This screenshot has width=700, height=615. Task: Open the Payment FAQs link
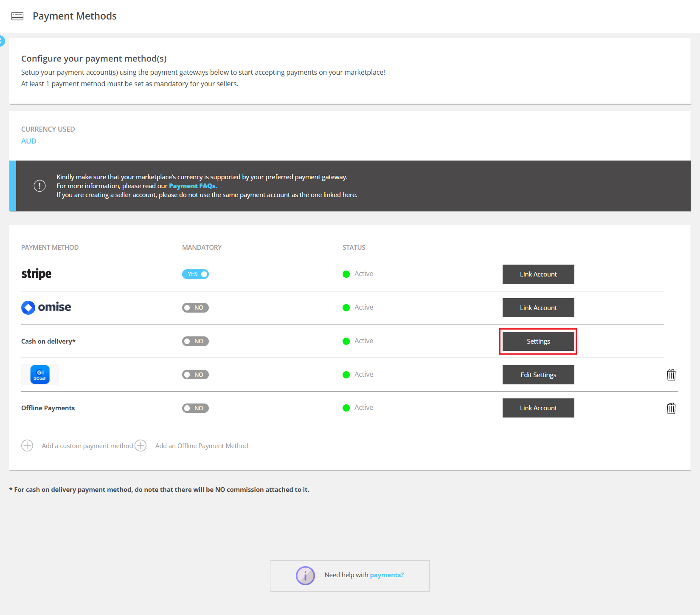click(x=193, y=186)
